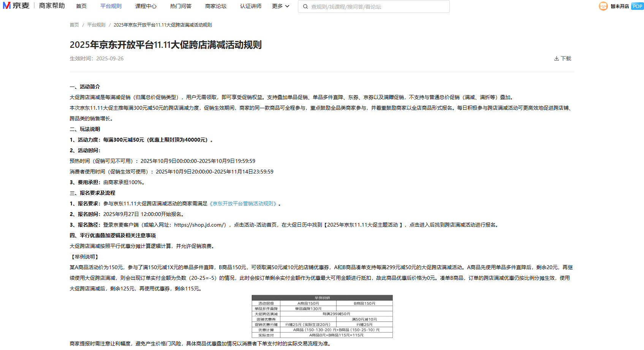Click the search magnifier icon

[x=305, y=6]
